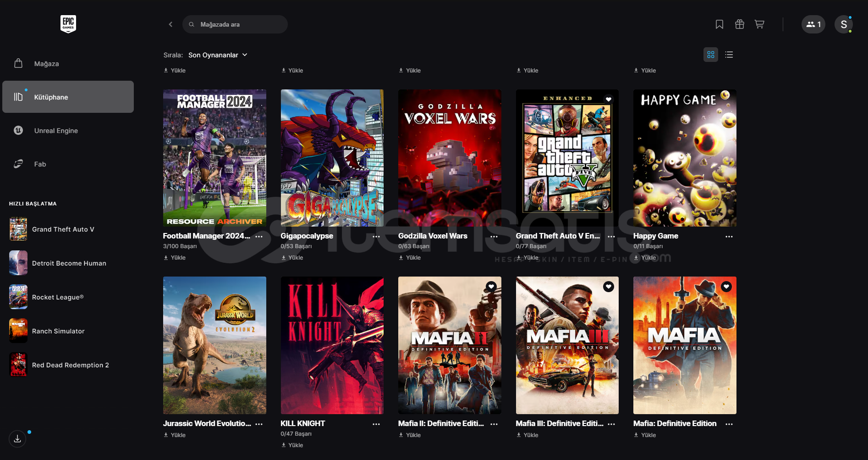Open the gift redeem icon

[x=740, y=24]
